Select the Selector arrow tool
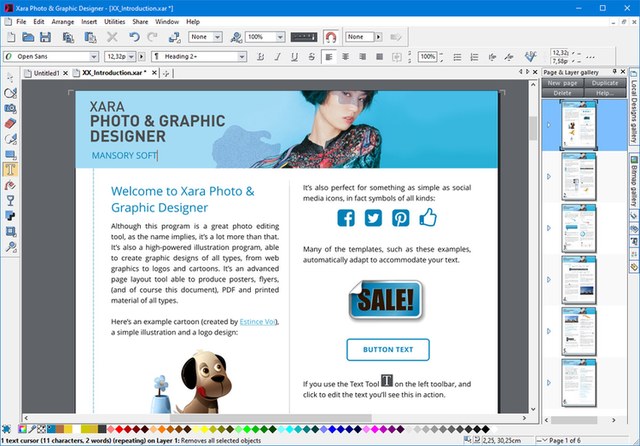The image size is (640, 446). [x=10, y=77]
